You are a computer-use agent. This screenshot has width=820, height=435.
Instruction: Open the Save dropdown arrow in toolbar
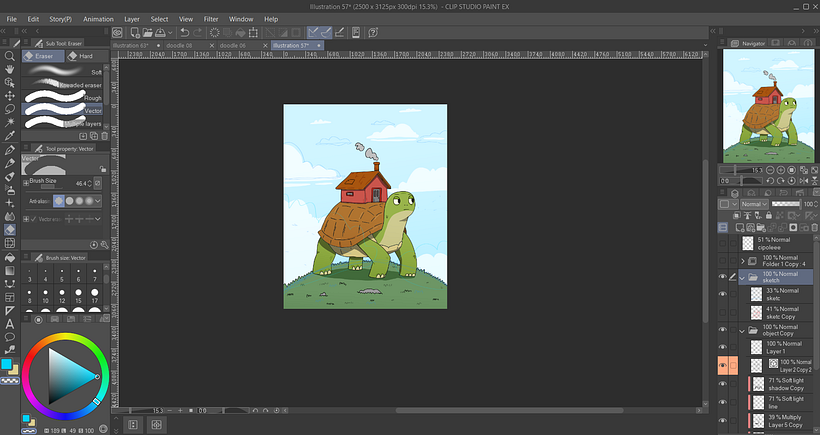coord(170,33)
